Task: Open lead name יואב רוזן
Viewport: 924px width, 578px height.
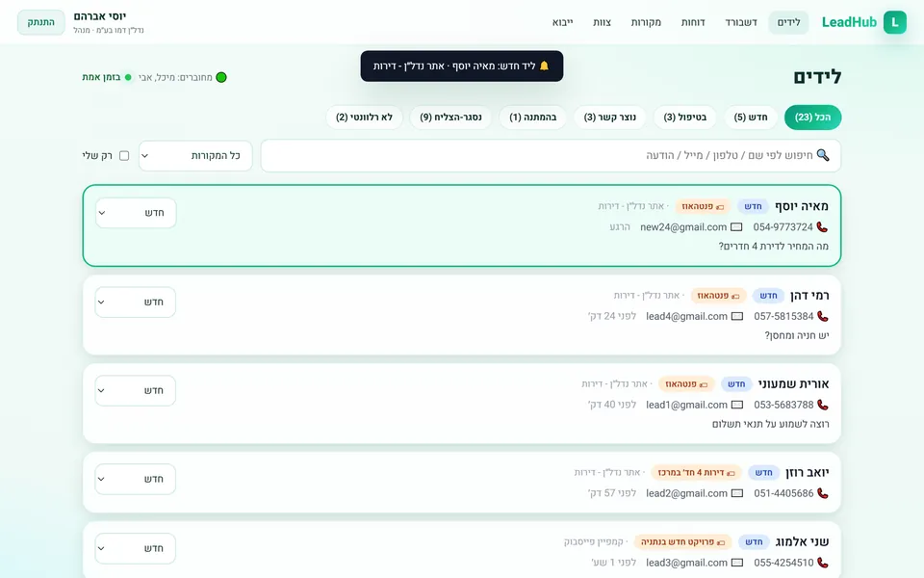Action: coord(808,472)
